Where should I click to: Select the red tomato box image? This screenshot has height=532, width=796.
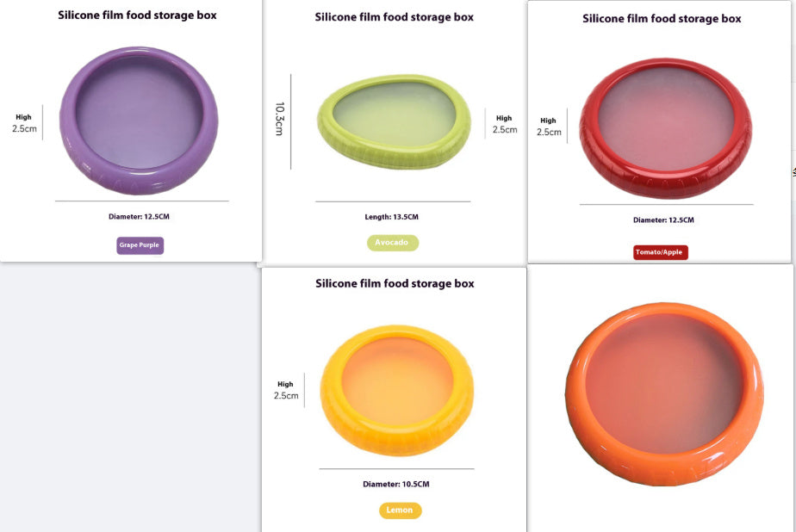tap(665, 129)
